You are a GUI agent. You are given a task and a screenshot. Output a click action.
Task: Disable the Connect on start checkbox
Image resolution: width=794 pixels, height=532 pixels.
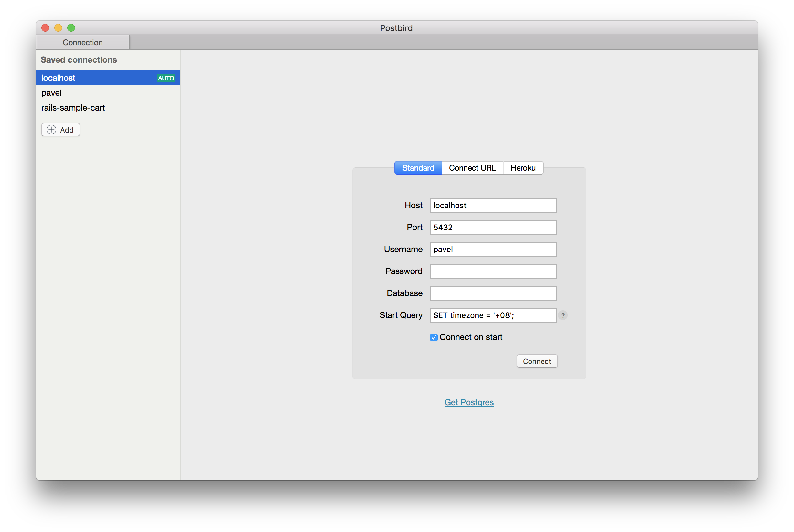click(433, 337)
